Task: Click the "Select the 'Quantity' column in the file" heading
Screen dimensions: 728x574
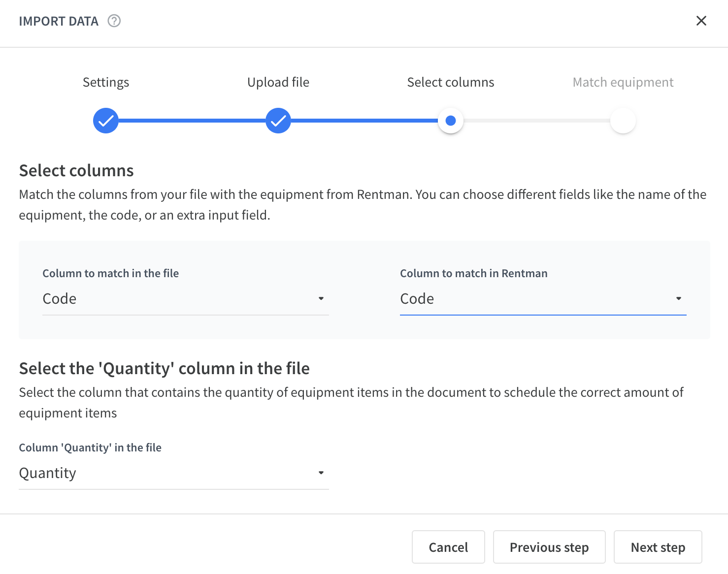Action: pos(165,368)
